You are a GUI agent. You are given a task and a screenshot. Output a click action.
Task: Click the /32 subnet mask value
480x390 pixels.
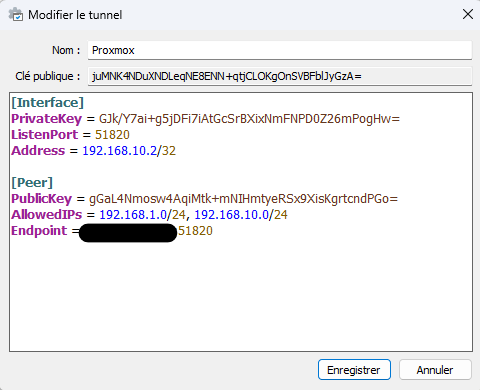coord(169,151)
